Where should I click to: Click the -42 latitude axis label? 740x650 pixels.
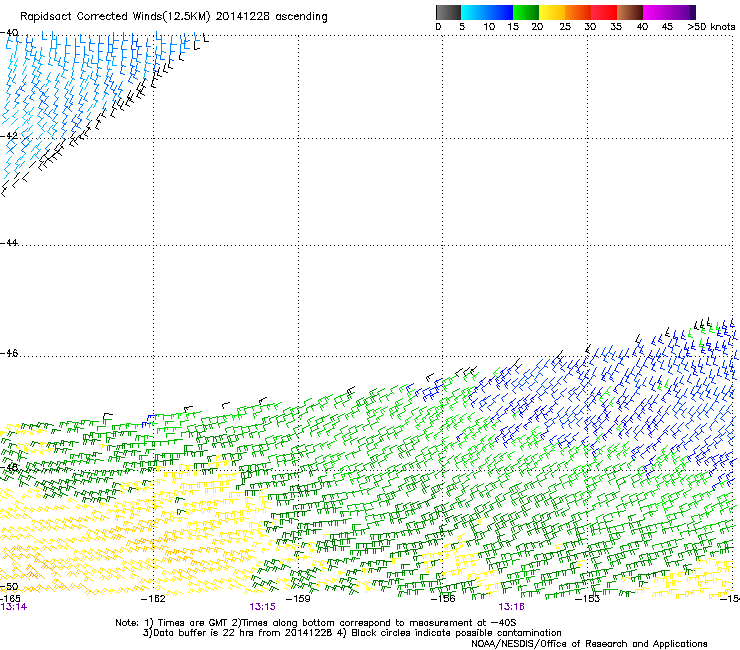coord(9,135)
